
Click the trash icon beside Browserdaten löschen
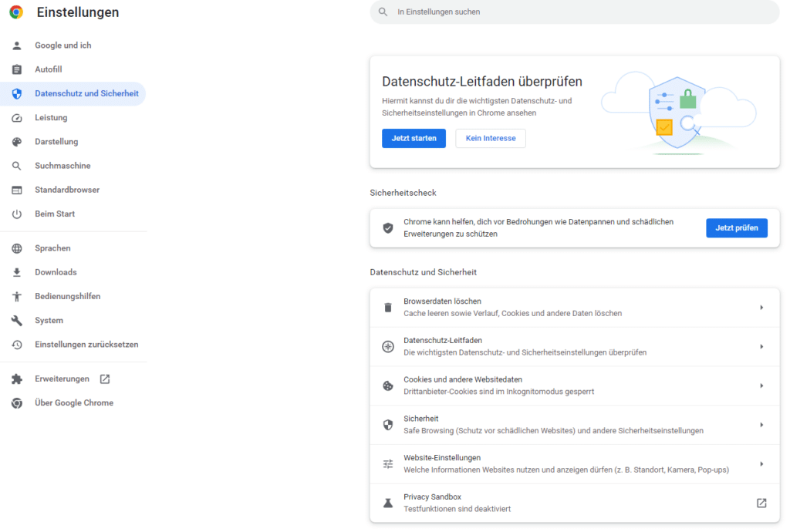388,308
